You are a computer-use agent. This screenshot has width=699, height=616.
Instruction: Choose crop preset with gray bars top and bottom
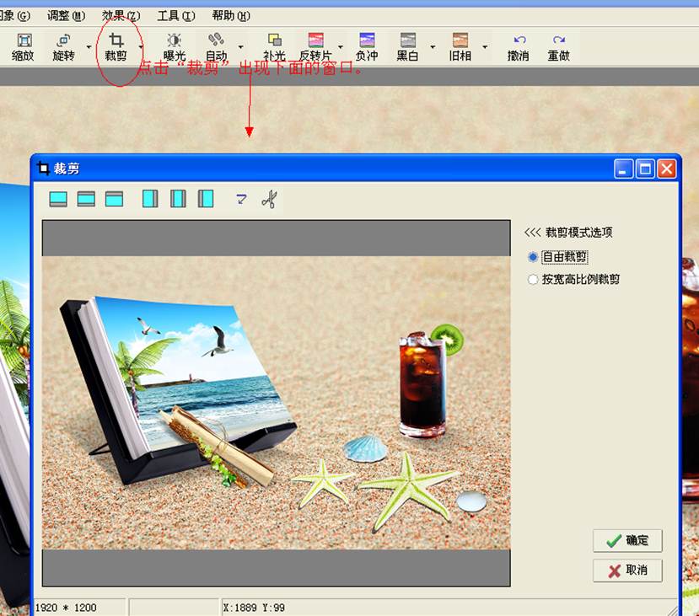(86, 199)
